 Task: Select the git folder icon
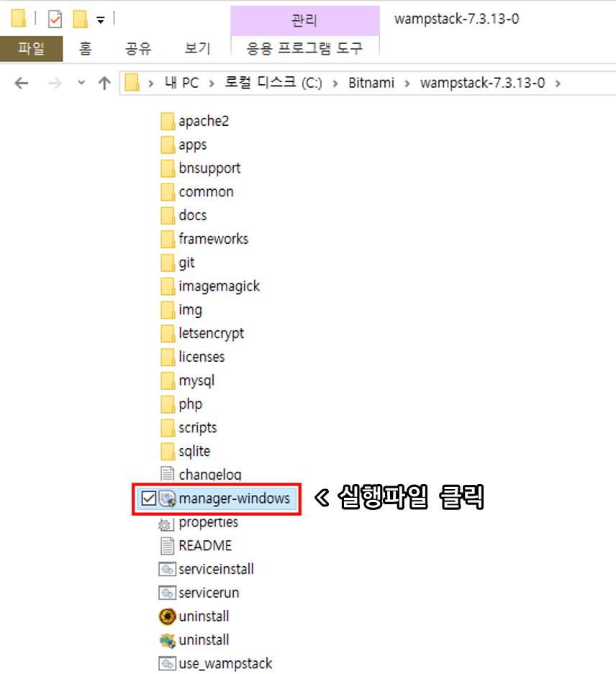(x=168, y=263)
